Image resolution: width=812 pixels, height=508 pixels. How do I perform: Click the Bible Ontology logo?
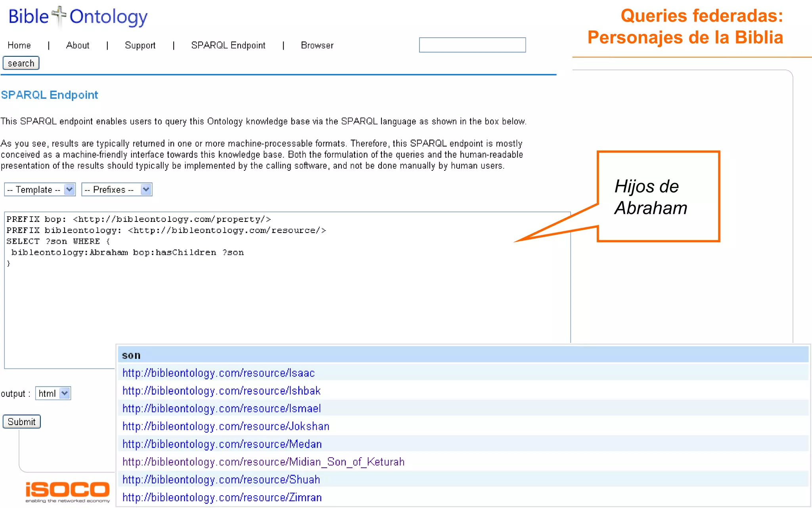(x=78, y=17)
